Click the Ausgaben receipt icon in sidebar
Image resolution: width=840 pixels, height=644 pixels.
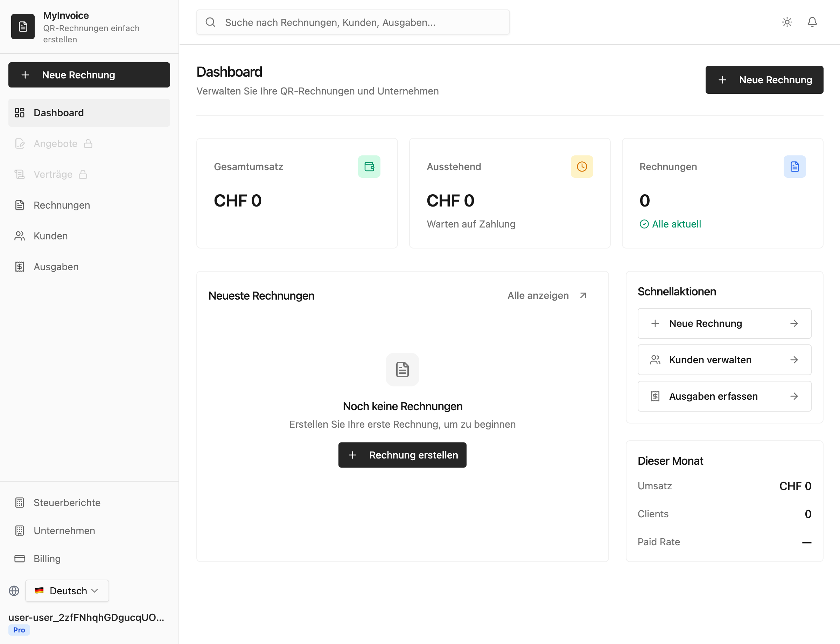(x=20, y=266)
